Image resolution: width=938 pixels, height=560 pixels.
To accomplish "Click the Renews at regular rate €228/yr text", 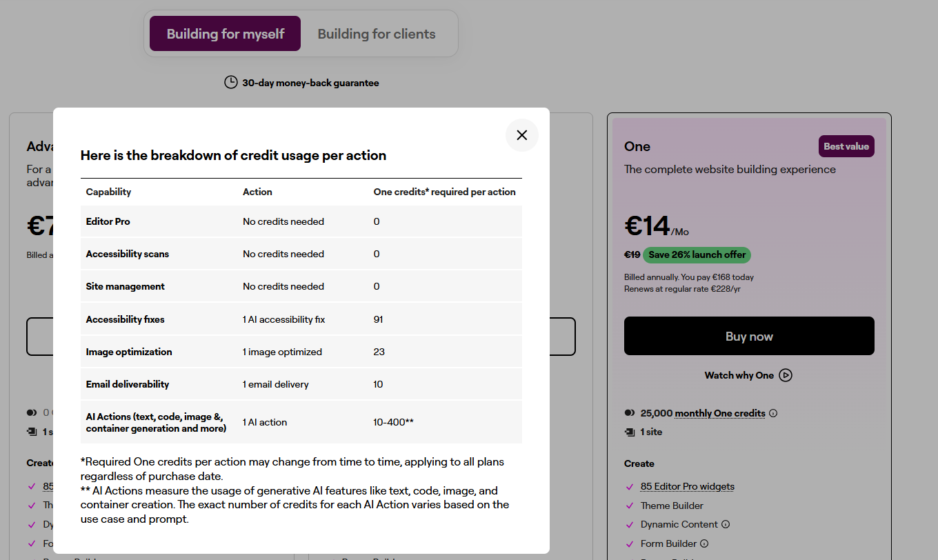I will coord(682,288).
